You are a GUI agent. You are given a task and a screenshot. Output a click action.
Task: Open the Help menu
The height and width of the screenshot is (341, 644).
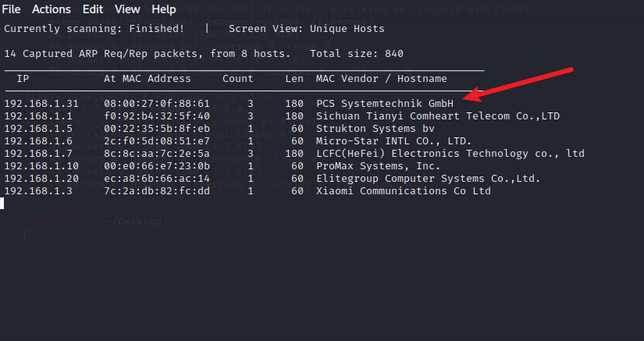pyautogui.click(x=163, y=9)
